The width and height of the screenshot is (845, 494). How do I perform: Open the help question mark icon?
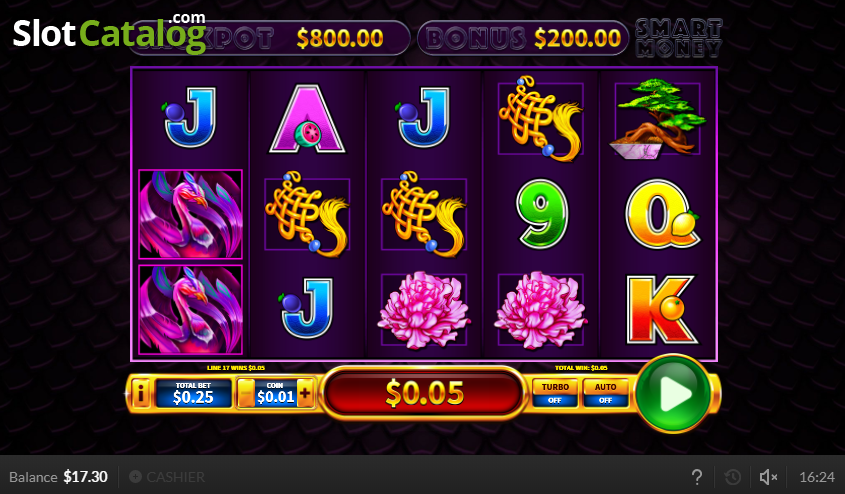[697, 477]
